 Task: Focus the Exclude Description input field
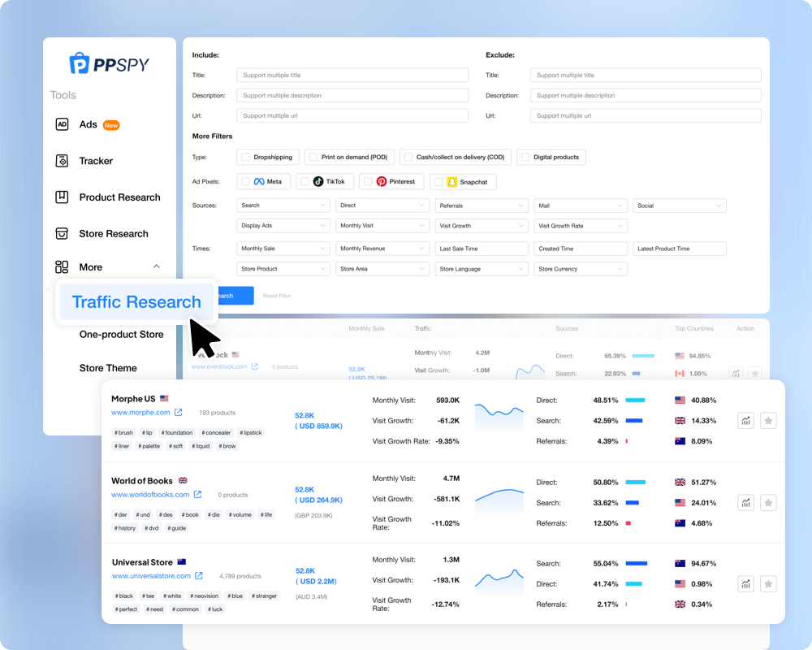646,95
